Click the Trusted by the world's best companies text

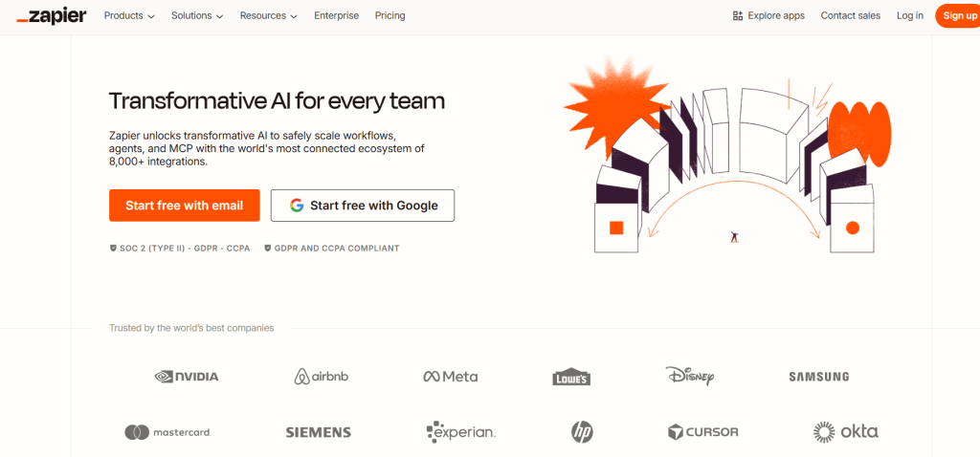191,328
